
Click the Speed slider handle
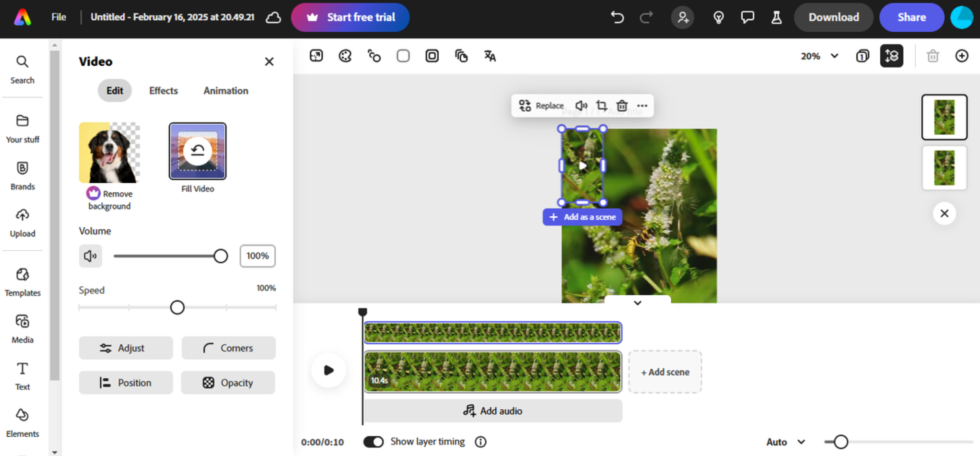point(177,307)
